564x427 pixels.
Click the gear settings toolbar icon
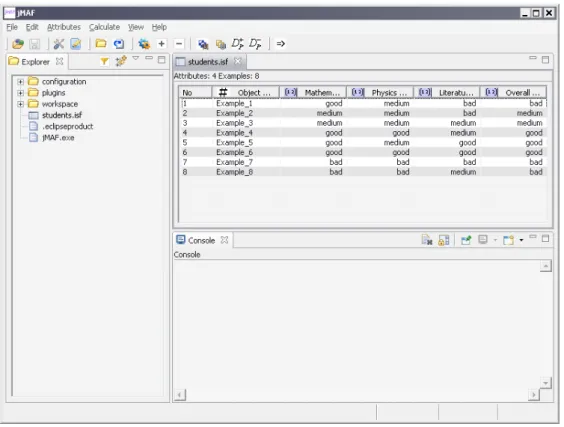click(x=144, y=44)
